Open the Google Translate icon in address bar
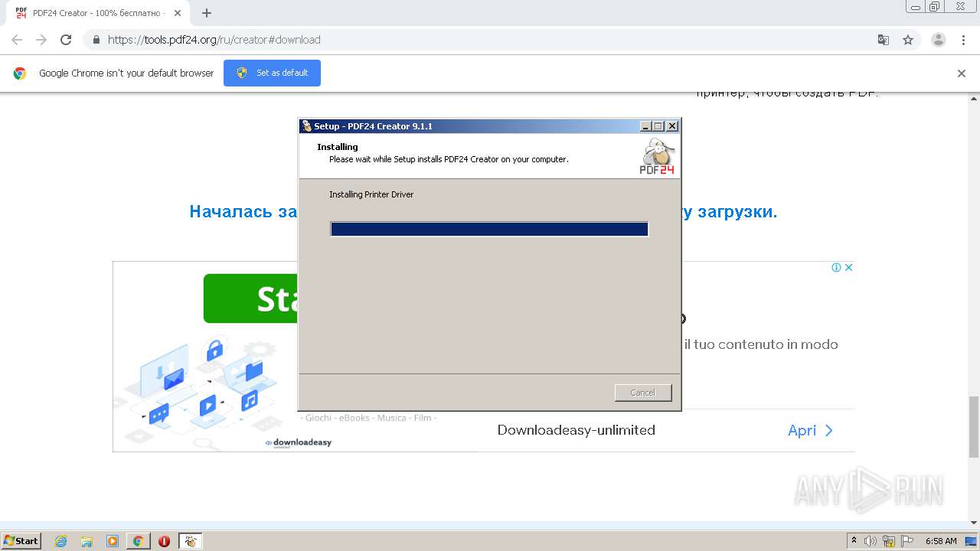This screenshot has height=551, width=980. (x=883, y=40)
